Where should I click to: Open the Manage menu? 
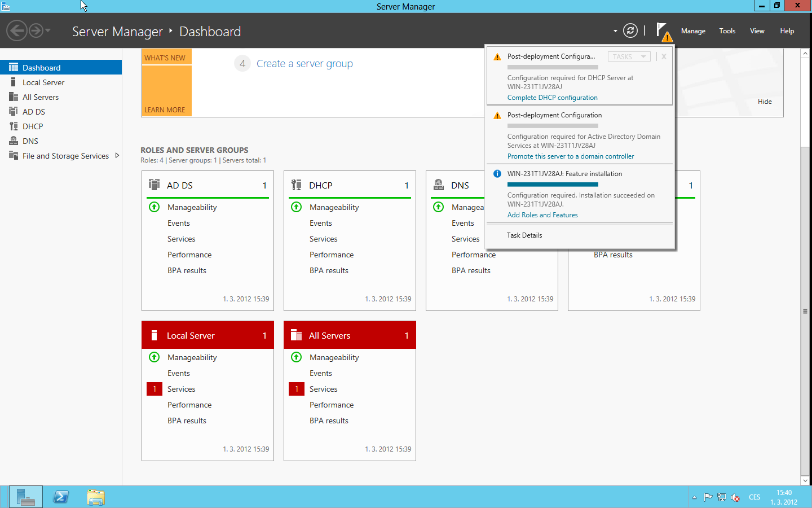pos(693,31)
